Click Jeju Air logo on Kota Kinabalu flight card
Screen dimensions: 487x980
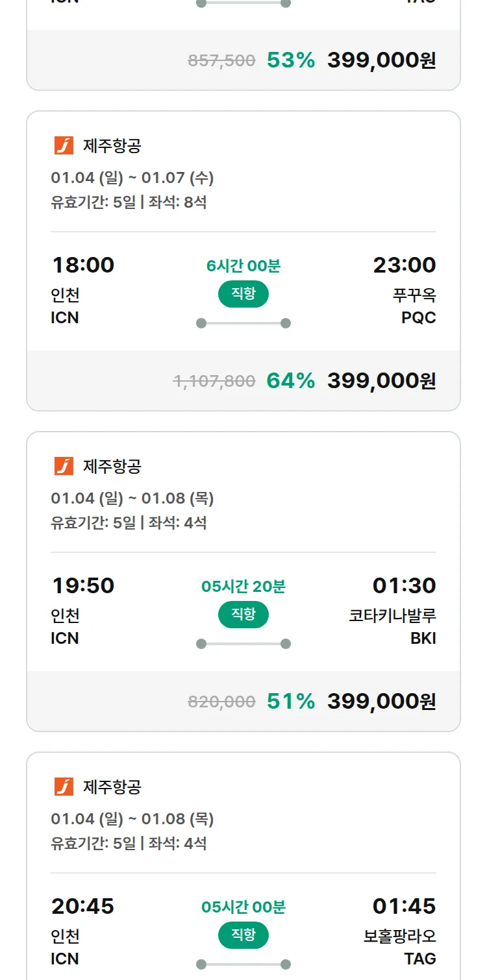(x=64, y=466)
